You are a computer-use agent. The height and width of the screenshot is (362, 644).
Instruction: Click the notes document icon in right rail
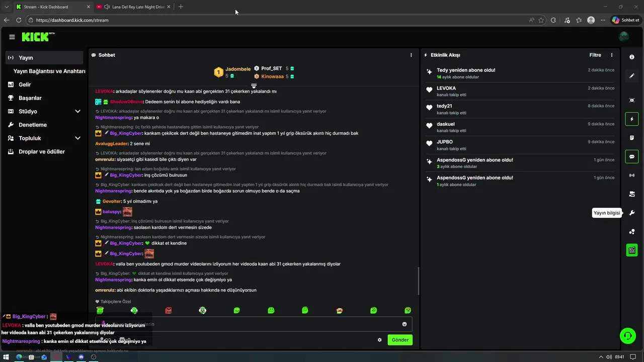click(x=632, y=138)
